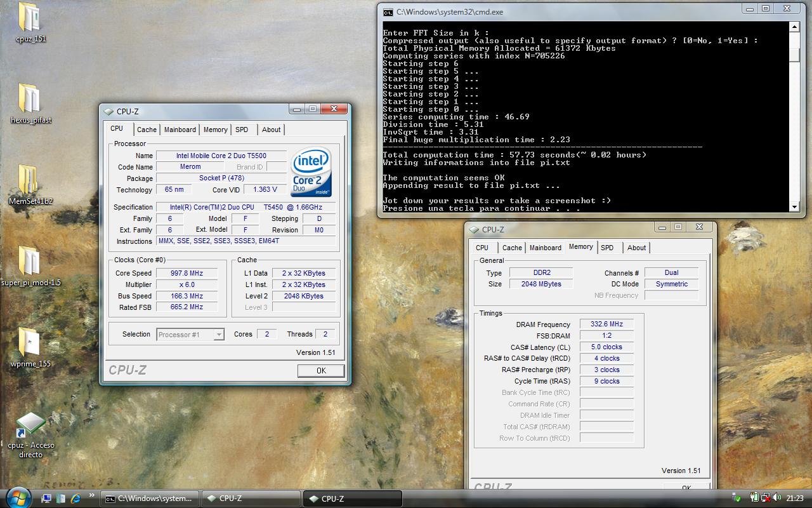The image size is (812, 508).
Task: Click the cmd.exe title bar system icon
Action: point(388,11)
